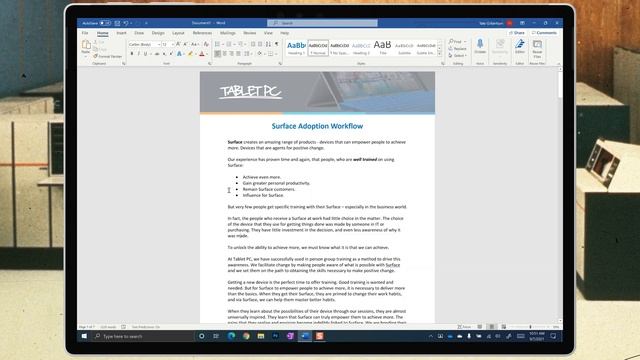Click the Format Painter tool
The image size is (640, 360).
(108, 56)
